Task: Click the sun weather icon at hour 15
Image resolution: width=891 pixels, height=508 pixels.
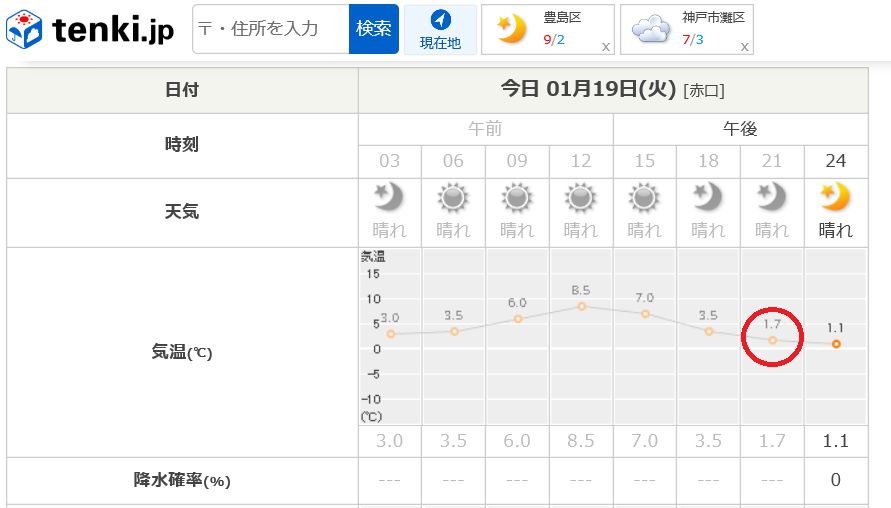Action: (x=644, y=198)
